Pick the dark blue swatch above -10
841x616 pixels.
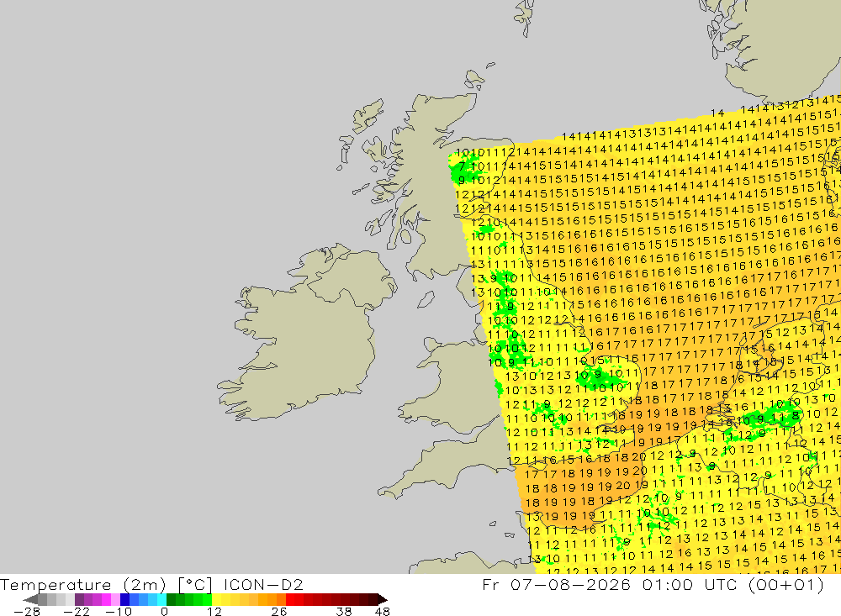pos(125,599)
